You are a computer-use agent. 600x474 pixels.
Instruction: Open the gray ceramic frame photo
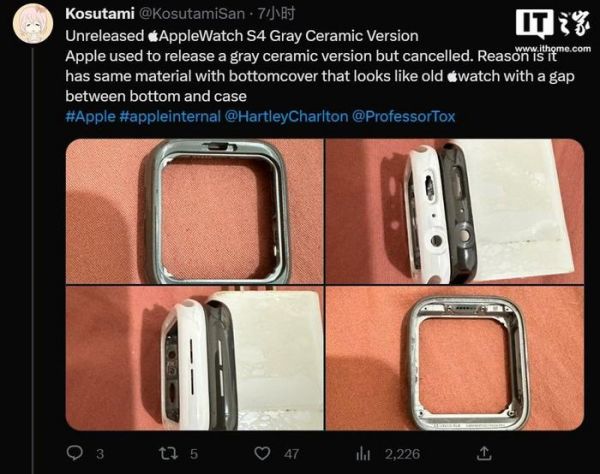click(194, 211)
